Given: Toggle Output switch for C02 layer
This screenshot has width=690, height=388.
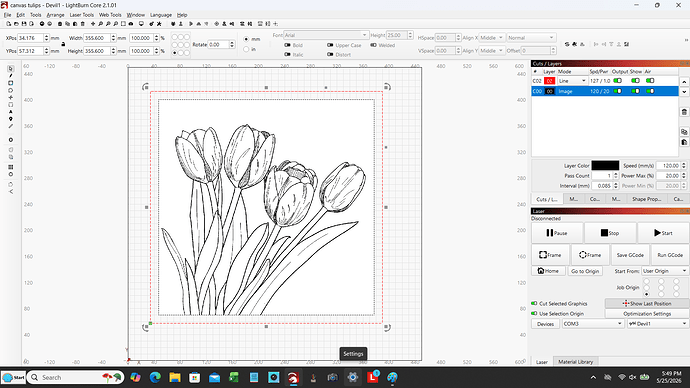Looking at the screenshot, I should coord(617,81).
